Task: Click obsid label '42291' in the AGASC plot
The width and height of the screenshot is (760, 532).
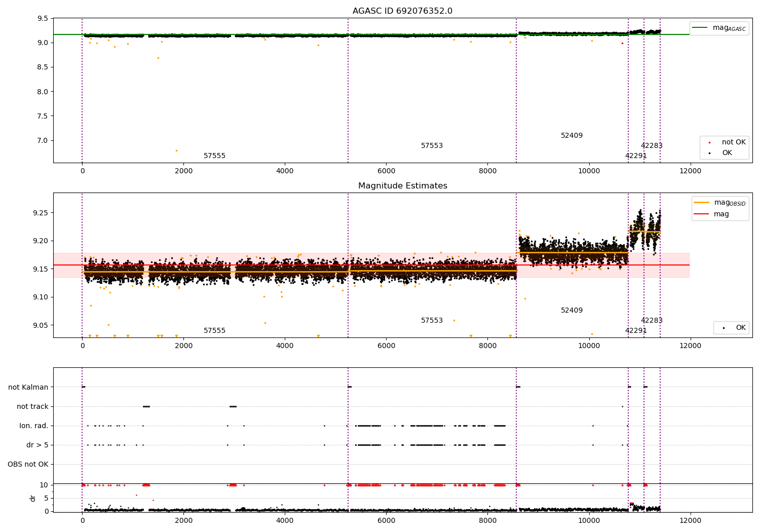Action: click(x=636, y=156)
